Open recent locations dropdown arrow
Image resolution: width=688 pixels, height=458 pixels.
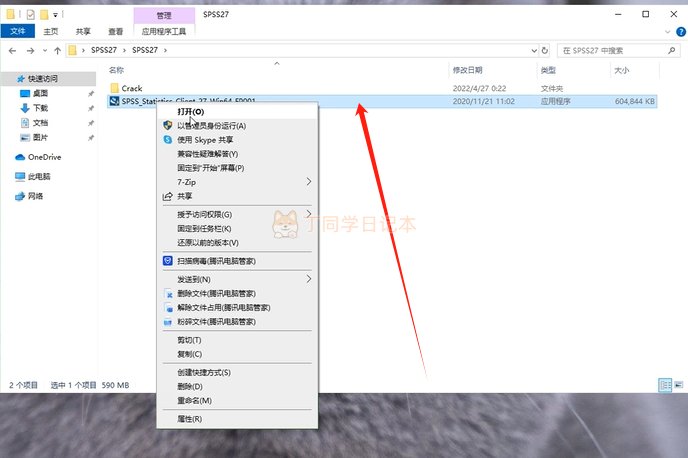[45, 50]
